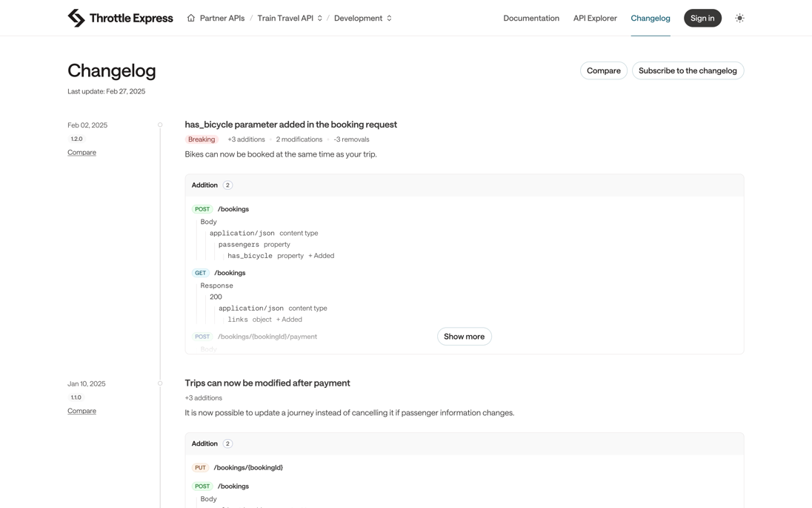The width and height of the screenshot is (812, 508).
Task: Open the Train Travel API selector chevron
Action: pyautogui.click(x=319, y=17)
